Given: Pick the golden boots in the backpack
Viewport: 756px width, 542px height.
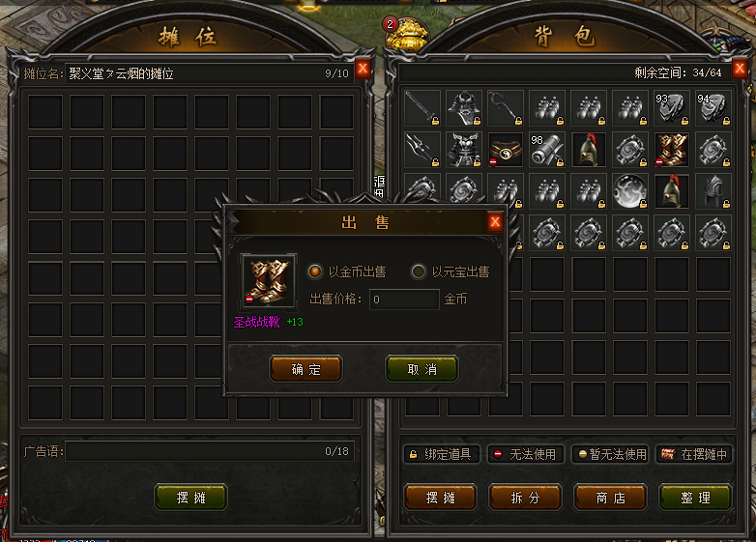Looking at the screenshot, I should (671, 151).
